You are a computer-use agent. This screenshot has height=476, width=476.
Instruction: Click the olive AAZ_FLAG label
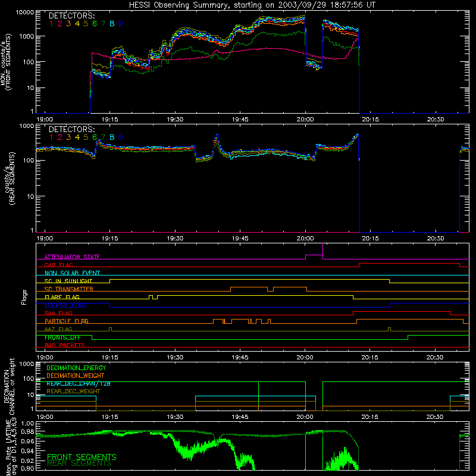58,329
